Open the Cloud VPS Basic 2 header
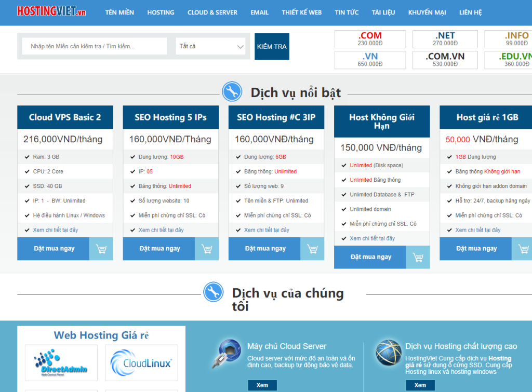Image resolution: width=532 pixels, height=392 pixels. (65, 117)
